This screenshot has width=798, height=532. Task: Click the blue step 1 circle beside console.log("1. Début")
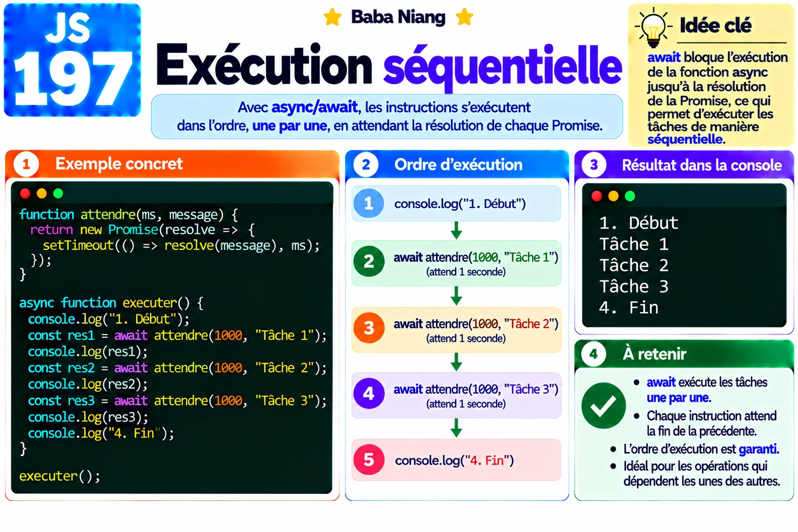369,203
